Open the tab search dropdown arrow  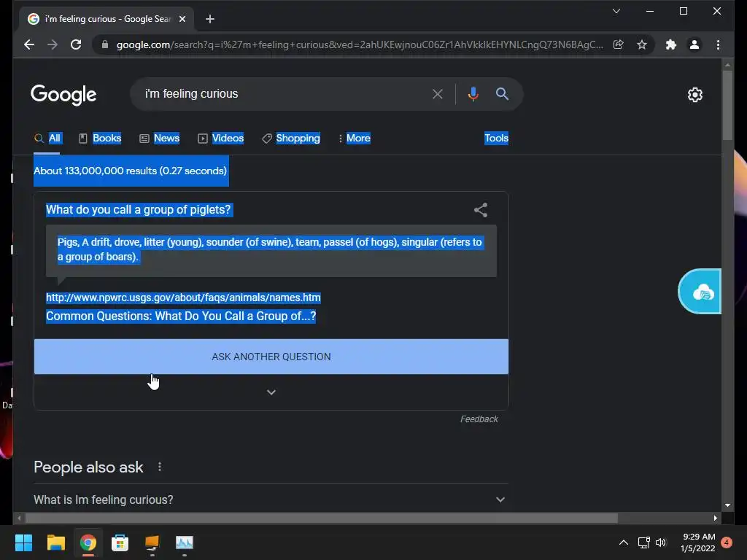point(616,11)
